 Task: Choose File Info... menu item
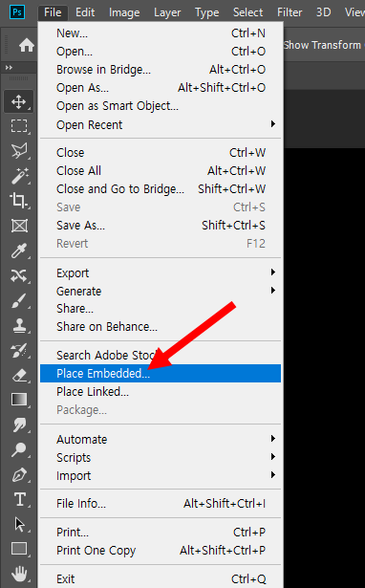(x=161, y=503)
